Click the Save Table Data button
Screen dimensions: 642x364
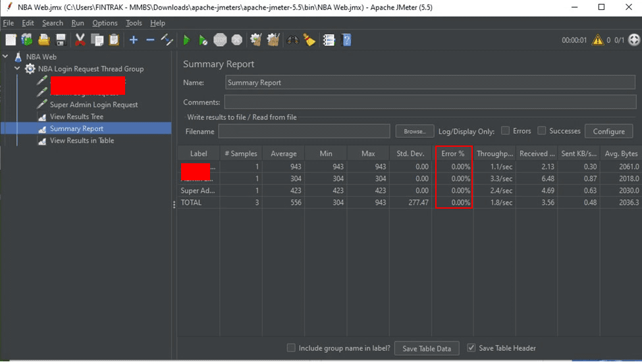pos(427,348)
